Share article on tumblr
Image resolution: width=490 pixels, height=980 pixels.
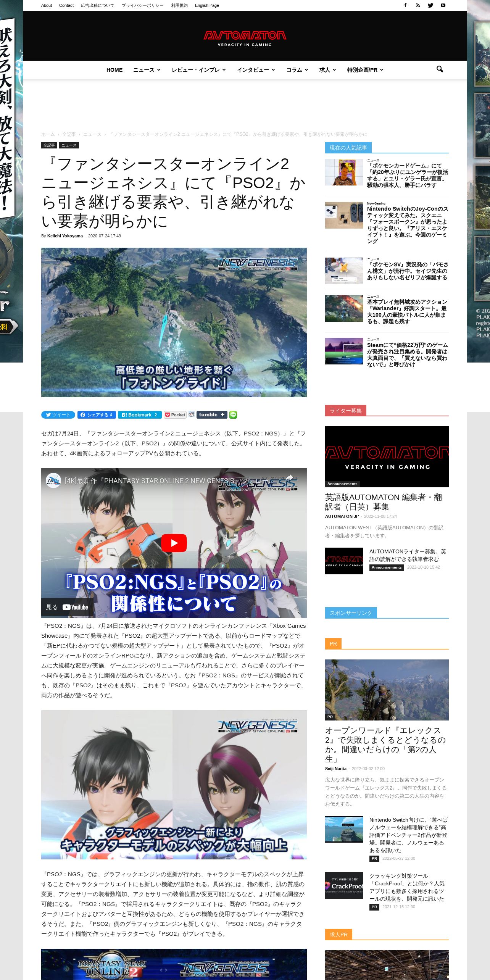(x=212, y=415)
